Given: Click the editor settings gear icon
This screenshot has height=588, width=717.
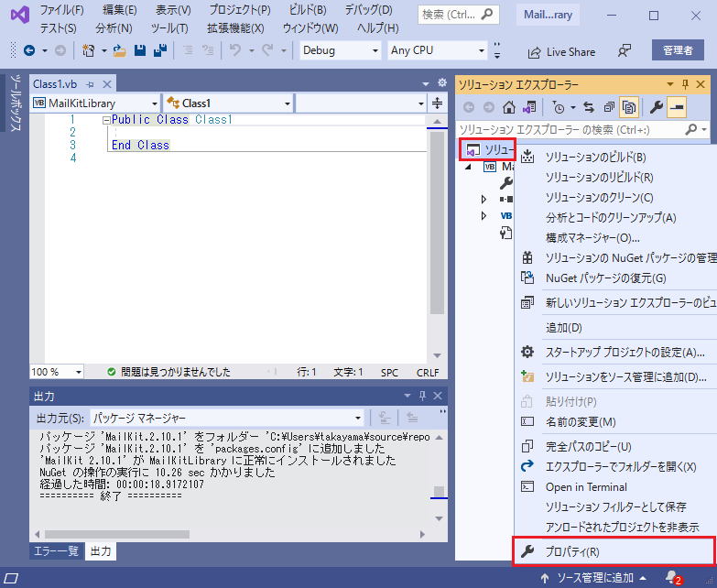Looking at the screenshot, I should pyautogui.click(x=441, y=82).
